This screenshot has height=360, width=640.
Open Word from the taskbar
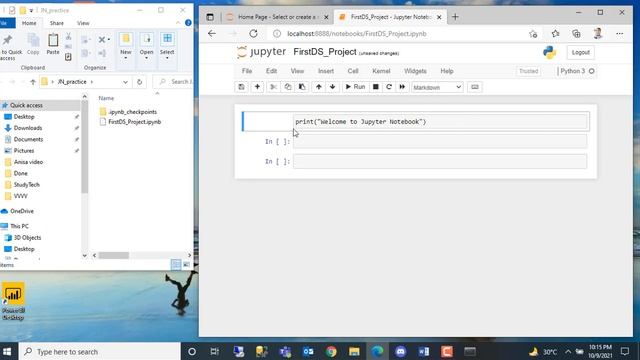(424, 351)
